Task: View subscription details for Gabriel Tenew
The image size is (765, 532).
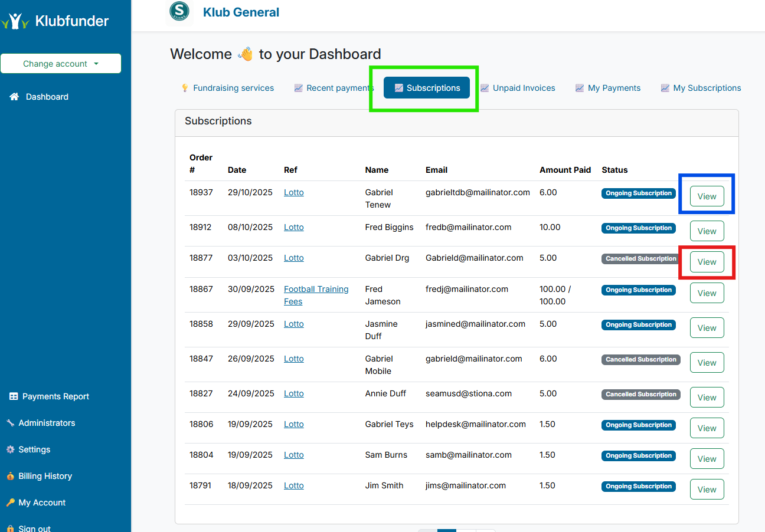Action: pos(707,196)
